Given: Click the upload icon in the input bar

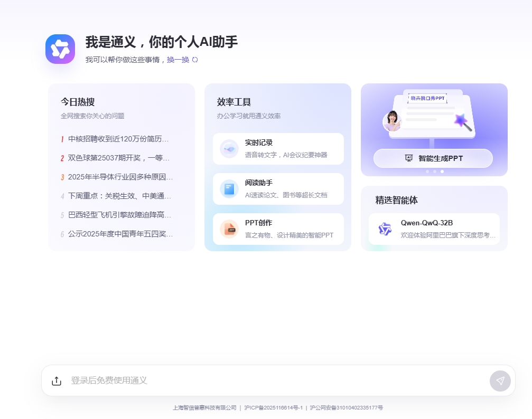Looking at the screenshot, I should click(x=57, y=380).
